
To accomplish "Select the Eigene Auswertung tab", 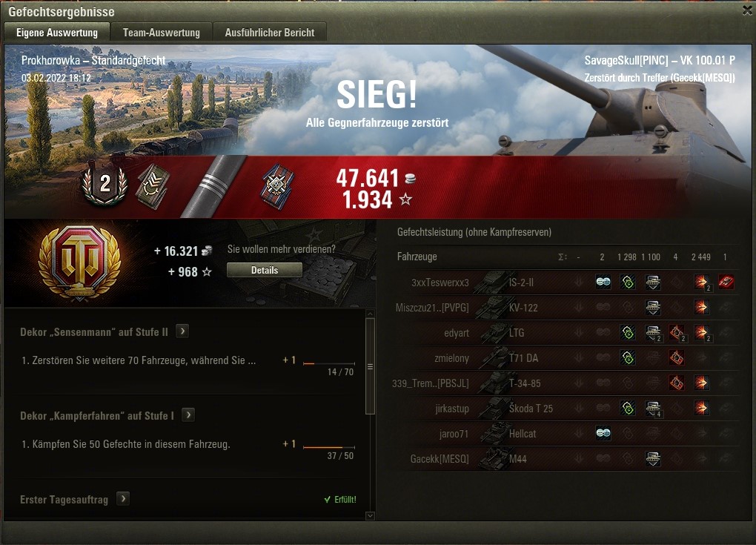I will tap(57, 33).
